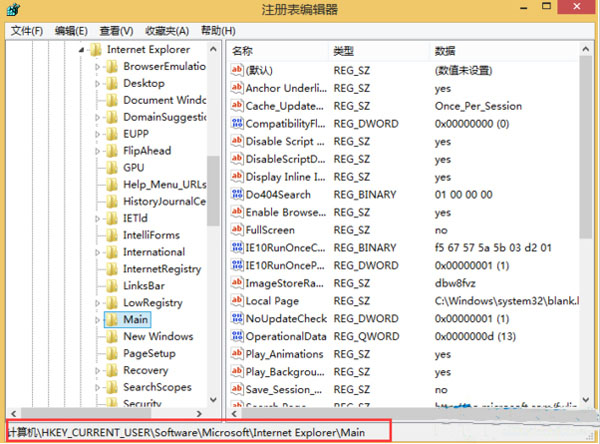Click binary icon of Do404Search value

coord(237,194)
